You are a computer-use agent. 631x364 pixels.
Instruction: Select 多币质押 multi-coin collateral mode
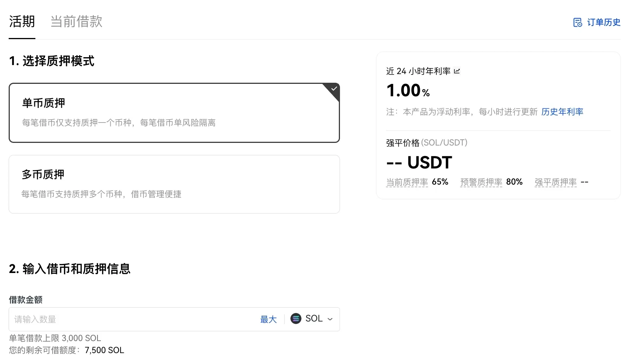pyautogui.click(x=174, y=184)
